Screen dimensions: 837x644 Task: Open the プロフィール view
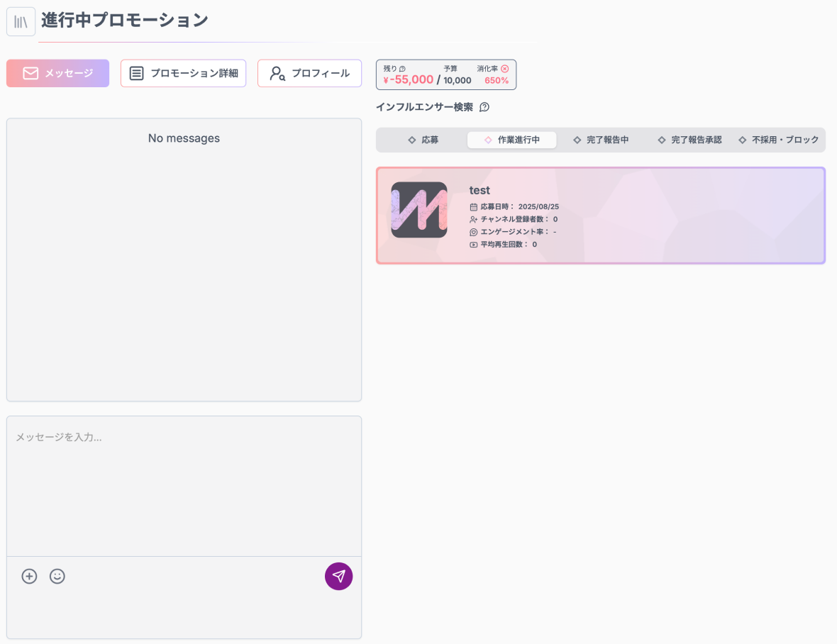(309, 73)
